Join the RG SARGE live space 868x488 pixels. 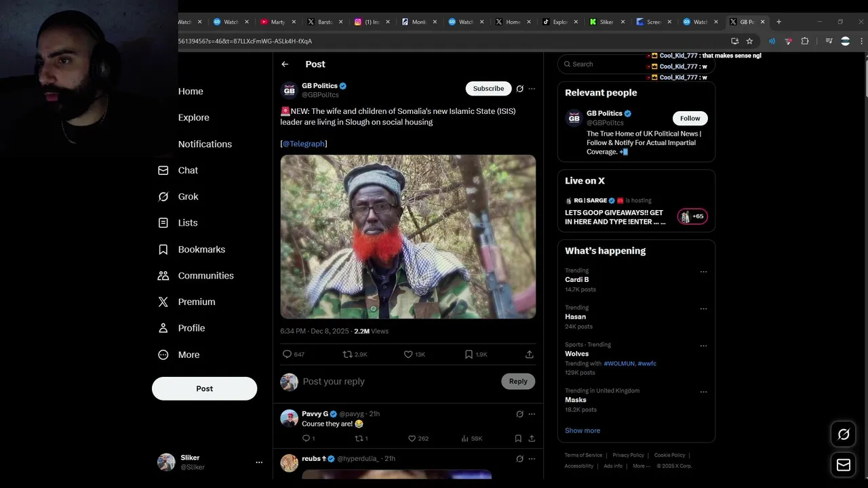pyautogui.click(x=636, y=211)
